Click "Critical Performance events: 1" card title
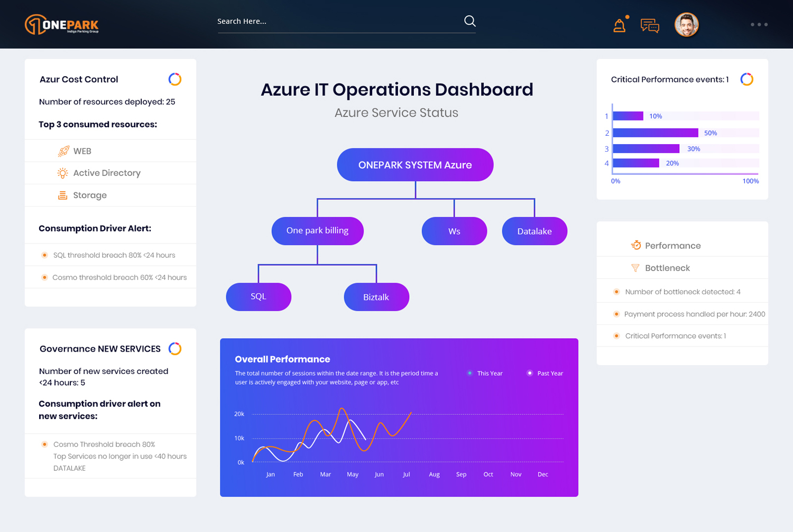 [670, 79]
